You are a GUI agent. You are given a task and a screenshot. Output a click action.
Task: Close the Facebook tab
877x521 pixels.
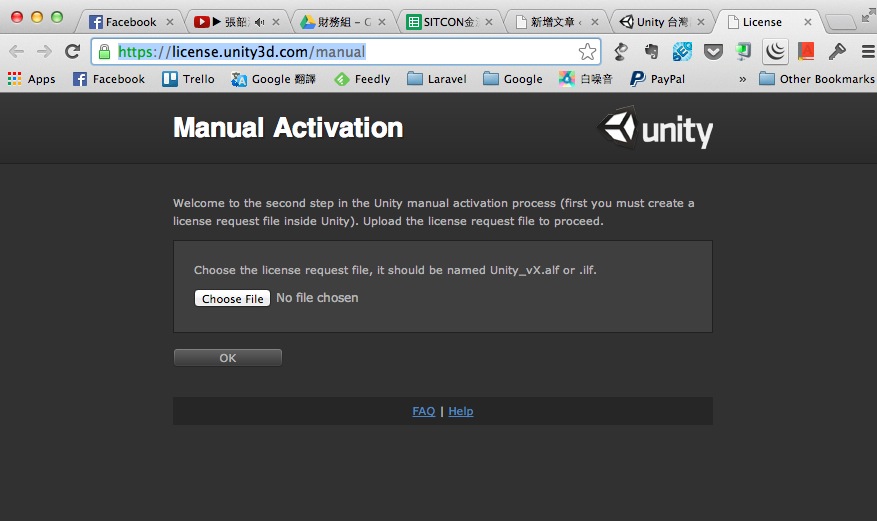pos(170,22)
